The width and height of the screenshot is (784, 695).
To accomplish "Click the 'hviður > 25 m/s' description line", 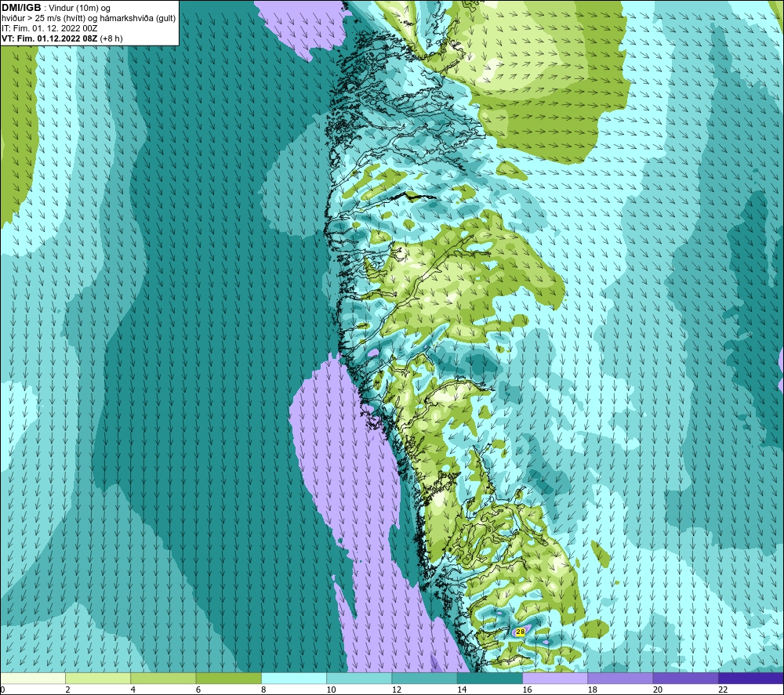I will click(89, 19).
